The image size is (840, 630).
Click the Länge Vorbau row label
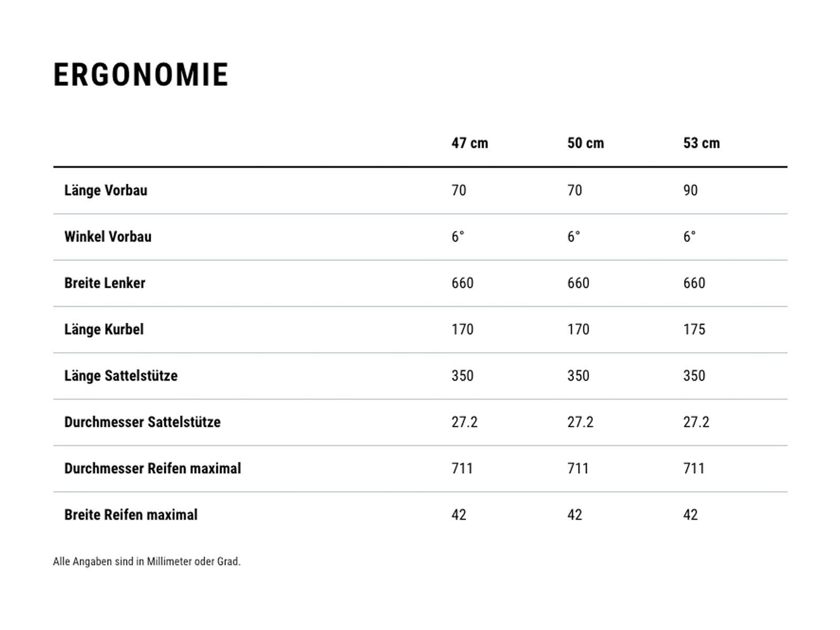(x=106, y=190)
